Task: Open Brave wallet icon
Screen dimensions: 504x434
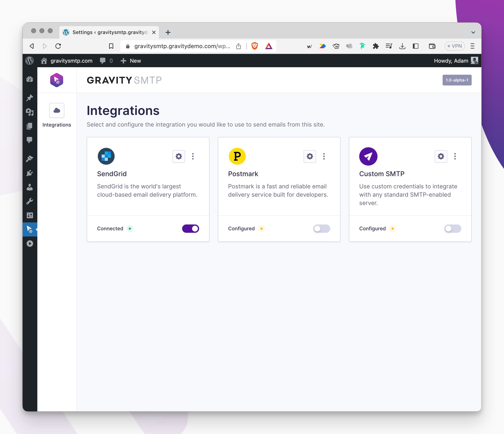Action: (x=432, y=46)
